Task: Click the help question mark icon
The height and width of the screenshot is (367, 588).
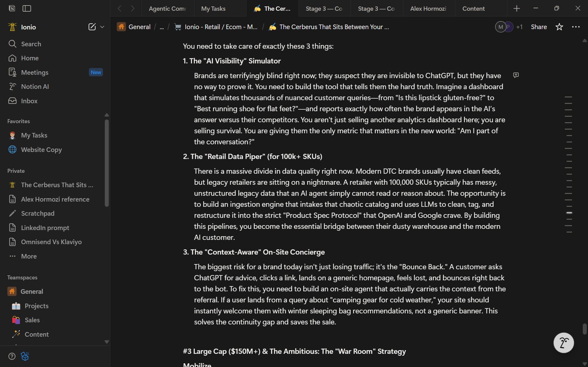Action: [x=12, y=356]
